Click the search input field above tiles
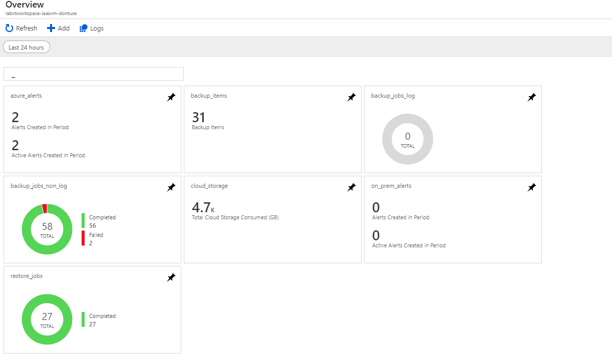612x364 pixels. pos(94,74)
